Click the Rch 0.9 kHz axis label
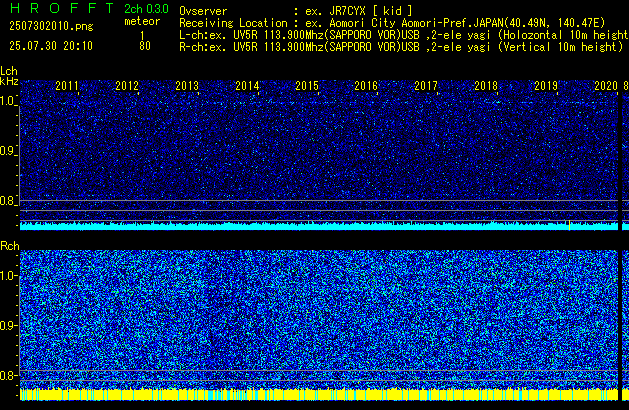 [8, 325]
